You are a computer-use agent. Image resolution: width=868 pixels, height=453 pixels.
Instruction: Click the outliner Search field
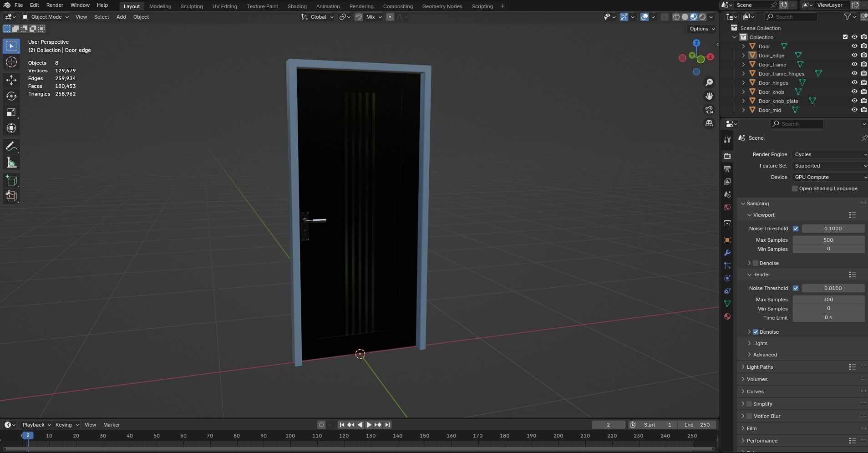[791, 17]
